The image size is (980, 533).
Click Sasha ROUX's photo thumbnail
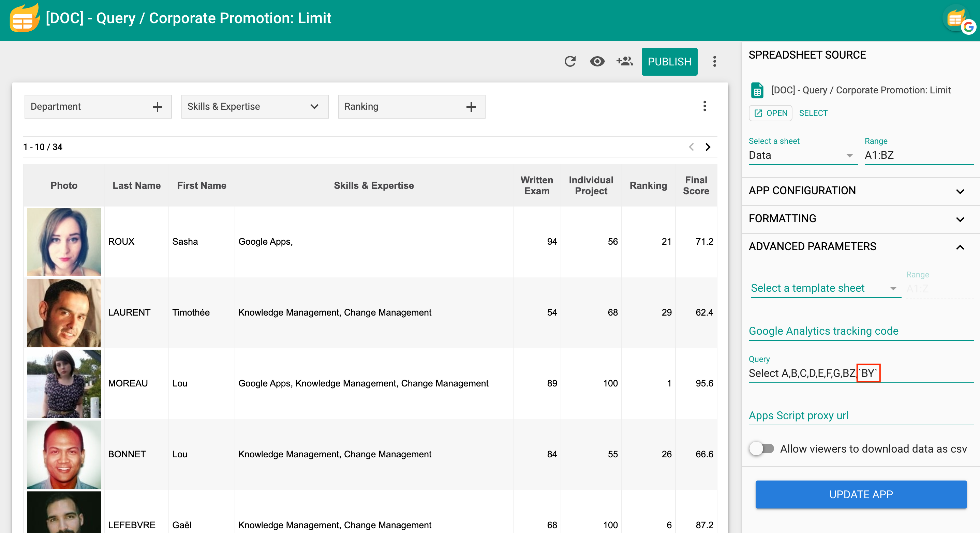pyautogui.click(x=64, y=241)
